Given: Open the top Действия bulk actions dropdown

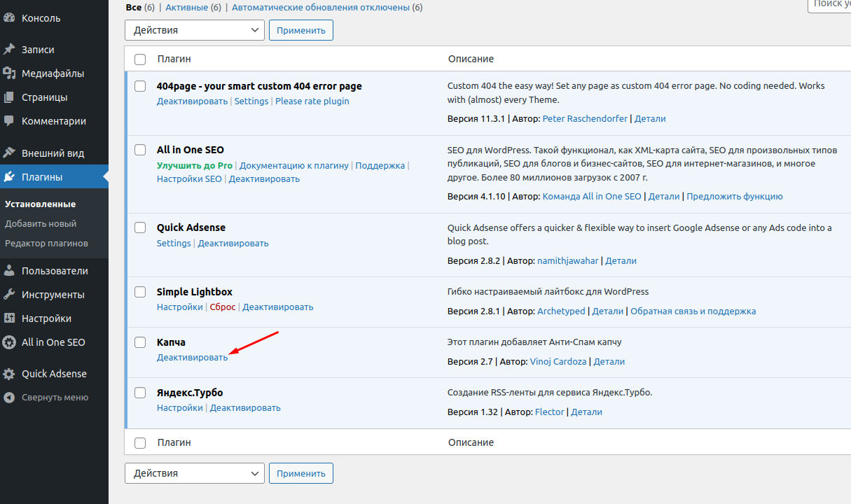Looking at the screenshot, I should [194, 30].
